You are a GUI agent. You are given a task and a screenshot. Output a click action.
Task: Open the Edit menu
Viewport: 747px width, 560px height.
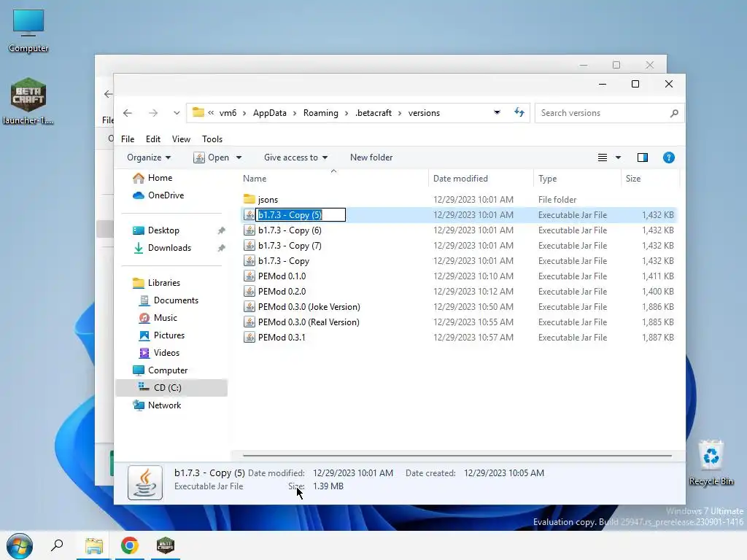tap(153, 139)
